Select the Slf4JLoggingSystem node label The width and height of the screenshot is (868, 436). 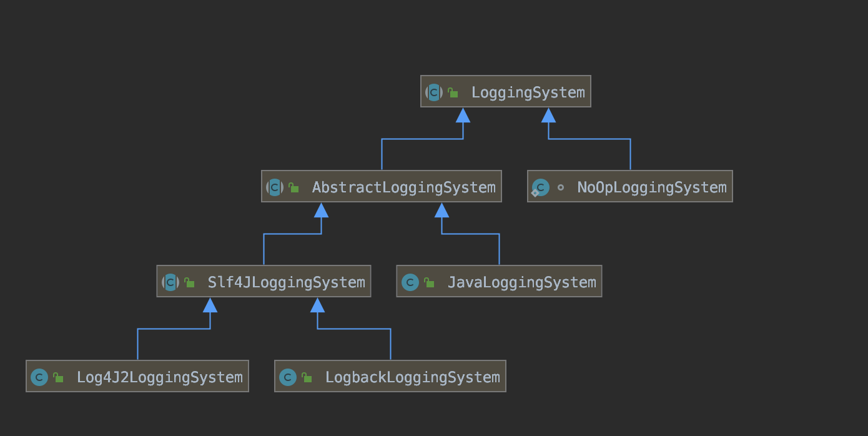[x=286, y=282]
